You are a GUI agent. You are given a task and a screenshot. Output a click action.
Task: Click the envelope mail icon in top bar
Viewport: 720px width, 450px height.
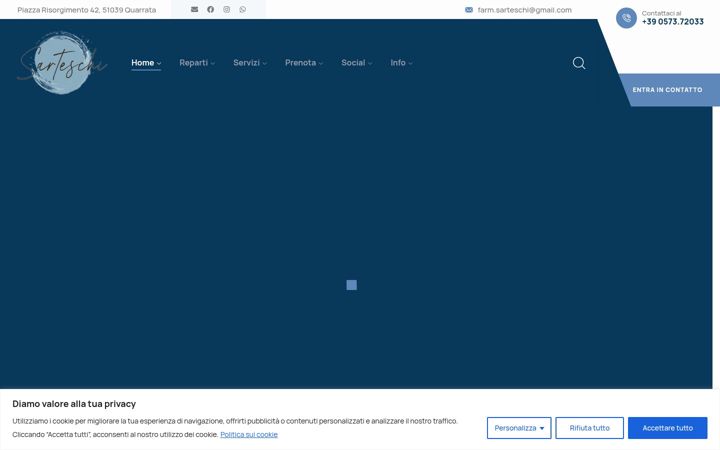tap(195, 9)
